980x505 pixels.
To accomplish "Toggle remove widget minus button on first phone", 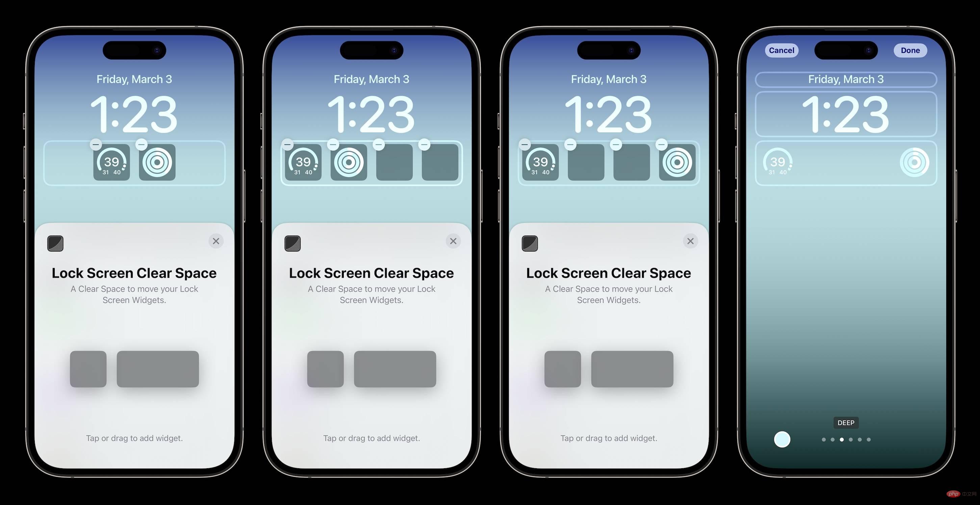I will click(x=95, y=143).
